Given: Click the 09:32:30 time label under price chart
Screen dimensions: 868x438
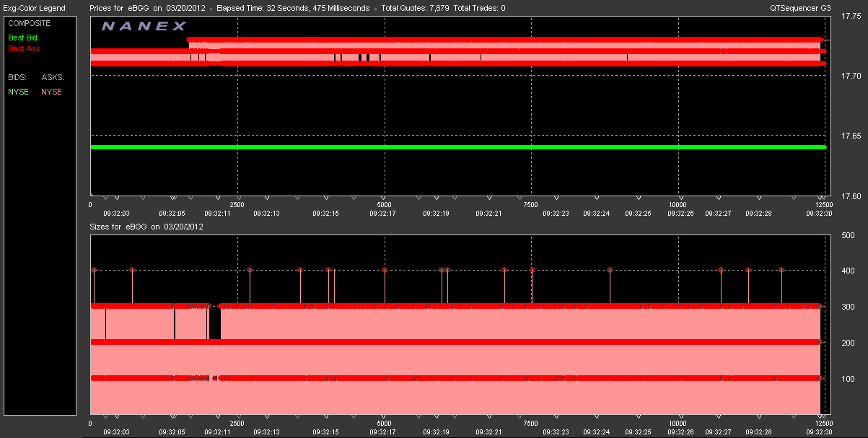Looking at the screenshot, I should (821, 214).
